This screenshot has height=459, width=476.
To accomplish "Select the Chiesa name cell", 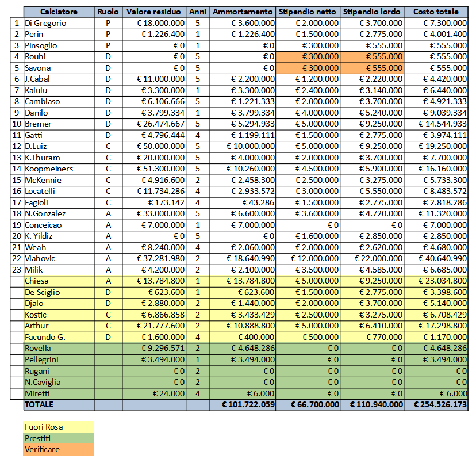I will [59, 281].
